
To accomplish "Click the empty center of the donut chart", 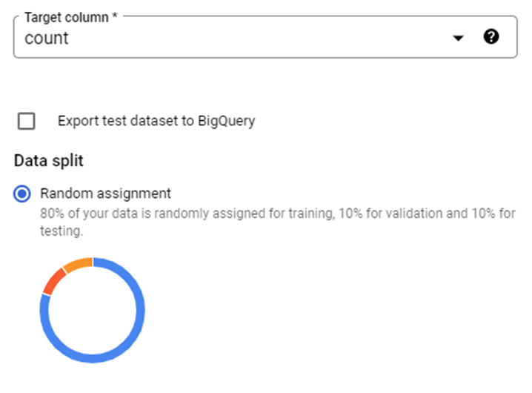I will coord(93,310).
